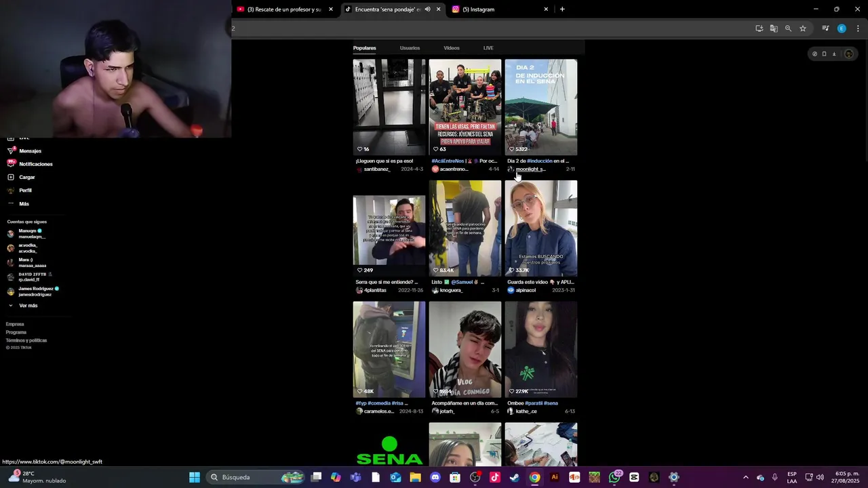Viewport: 868px width, 488px height.
Task: Open rp.david_ff followed account
Action: pos(29,277)
